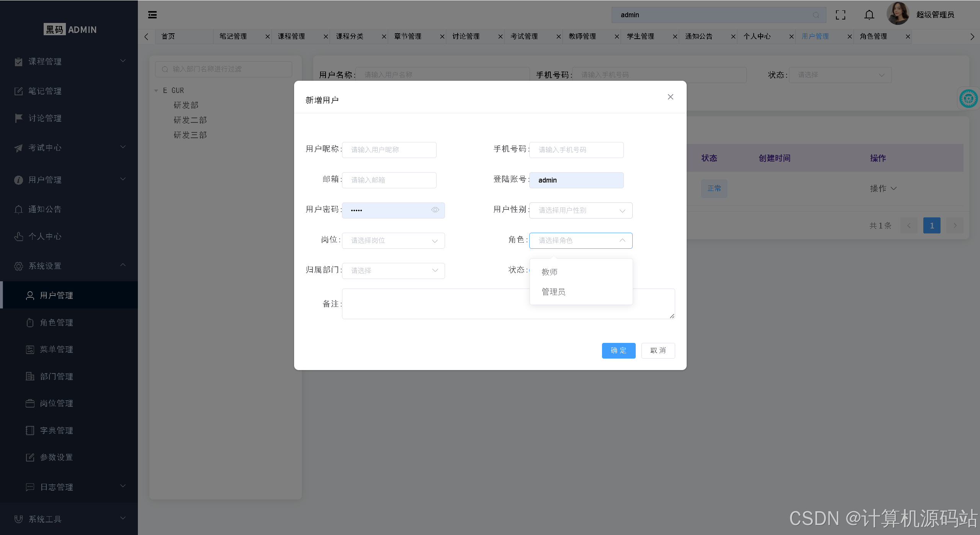Select the 讨论管理 sidebar icon
The width and height of the screenshot is (980, 535).
(x=18, y=118)
